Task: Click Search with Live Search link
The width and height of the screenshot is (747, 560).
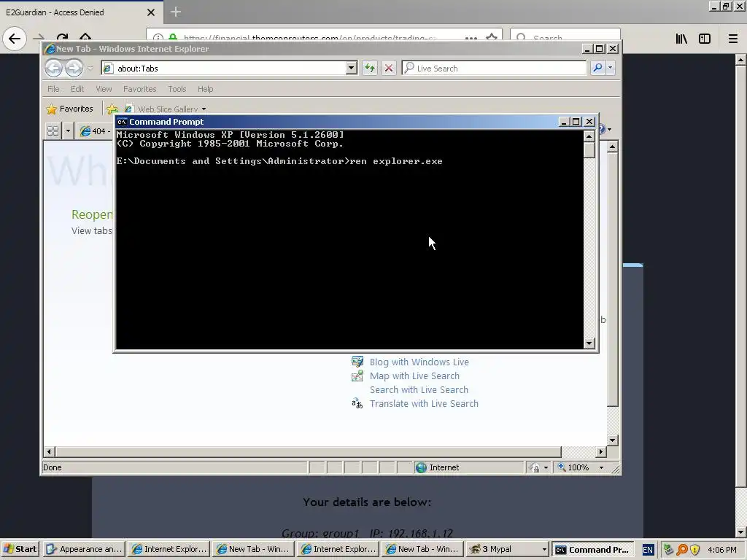Action: pyautogui.click(x=419, y=390)
